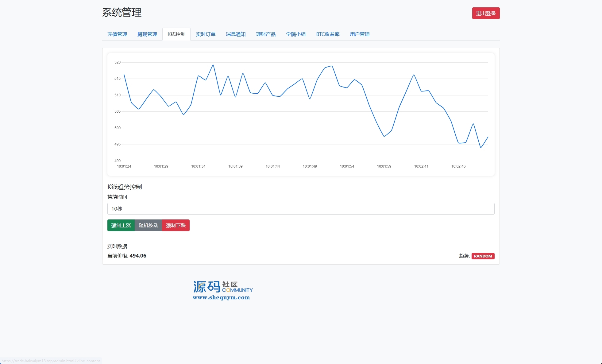602x364 pixels.
Task: Switch to 提现管理 tab
Action: [147, 34]
